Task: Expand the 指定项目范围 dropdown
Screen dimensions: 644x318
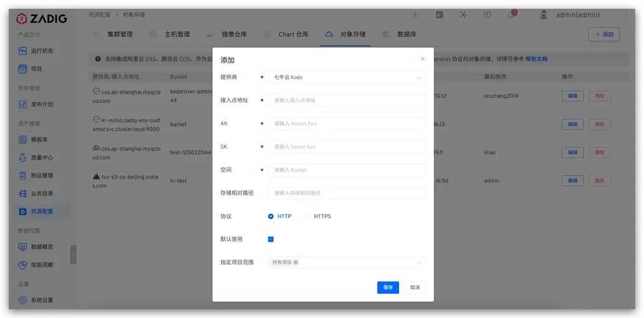Action: click(x=347, y=262)
